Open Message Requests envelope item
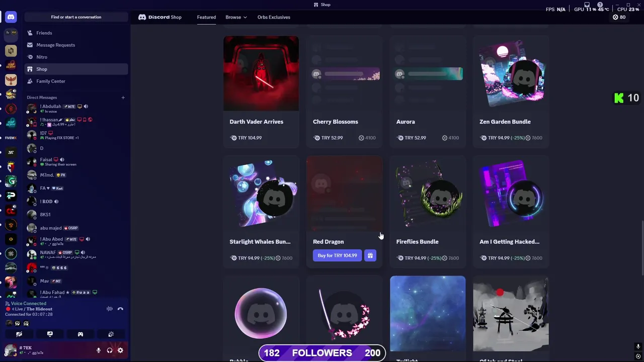The image size is (644, 362). [x=75, y=45]
